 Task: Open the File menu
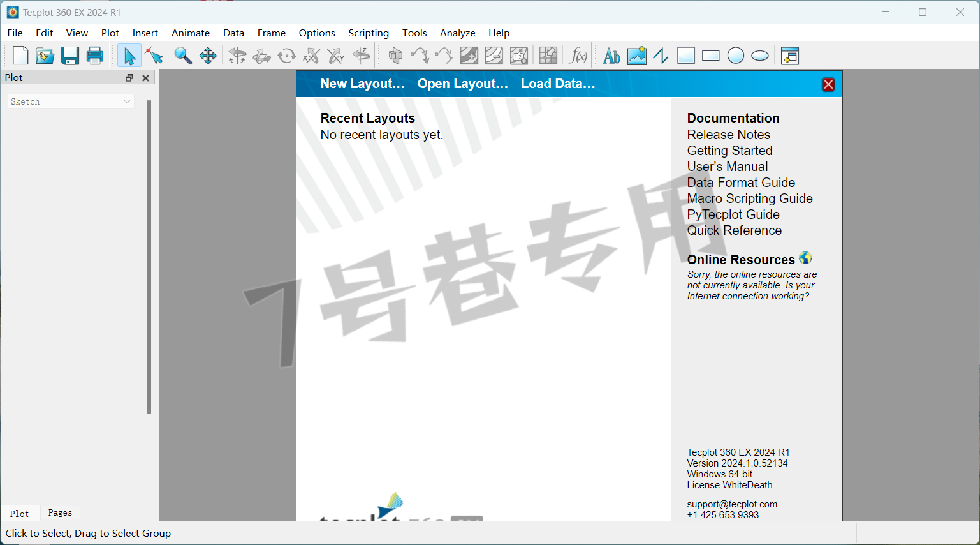(15, 33)
